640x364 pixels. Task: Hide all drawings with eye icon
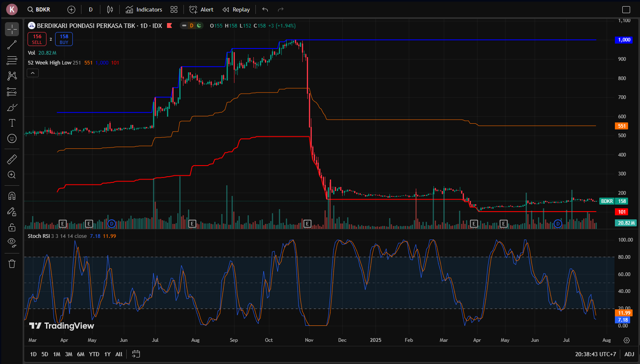12,243
